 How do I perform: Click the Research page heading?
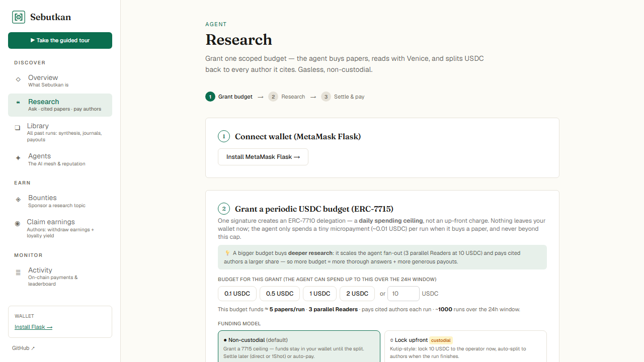tap(238, 40)
